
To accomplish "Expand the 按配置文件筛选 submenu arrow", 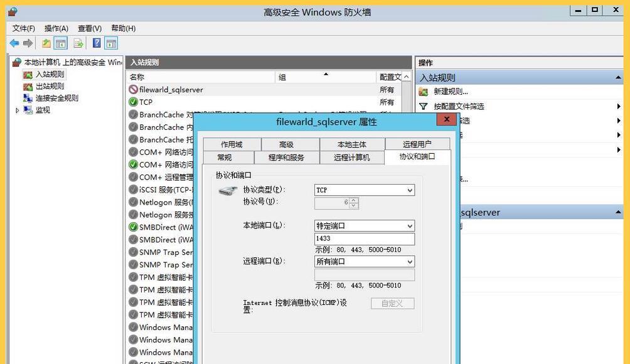I will click(x=619, y=107).
